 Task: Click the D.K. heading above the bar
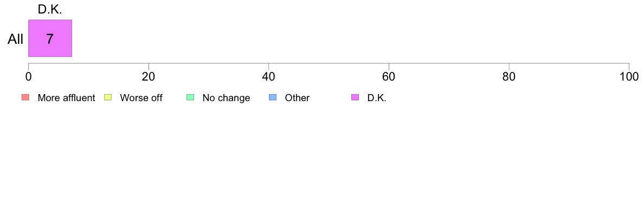50,11
